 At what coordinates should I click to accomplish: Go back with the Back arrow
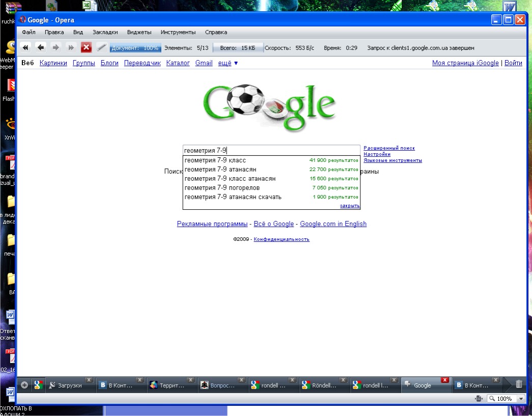(41, 47)
